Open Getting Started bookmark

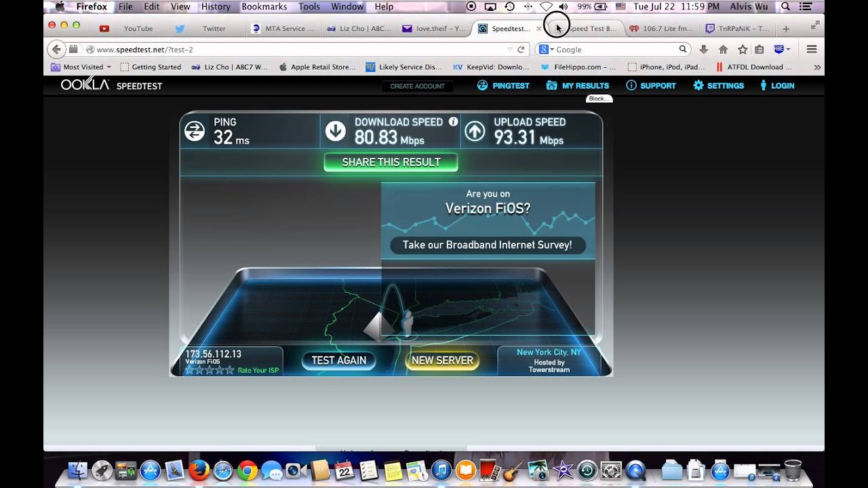point(151,67)
